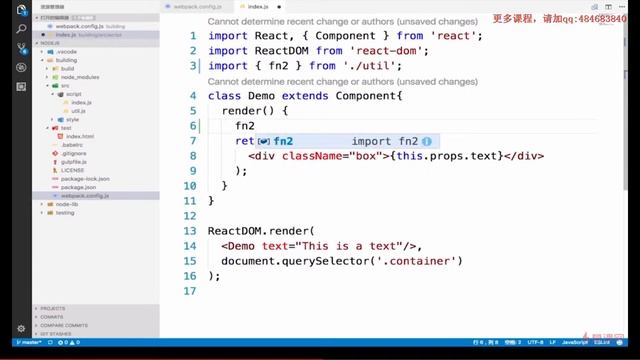
Task: Open the Manage gear menu
Action: [21, 328]
